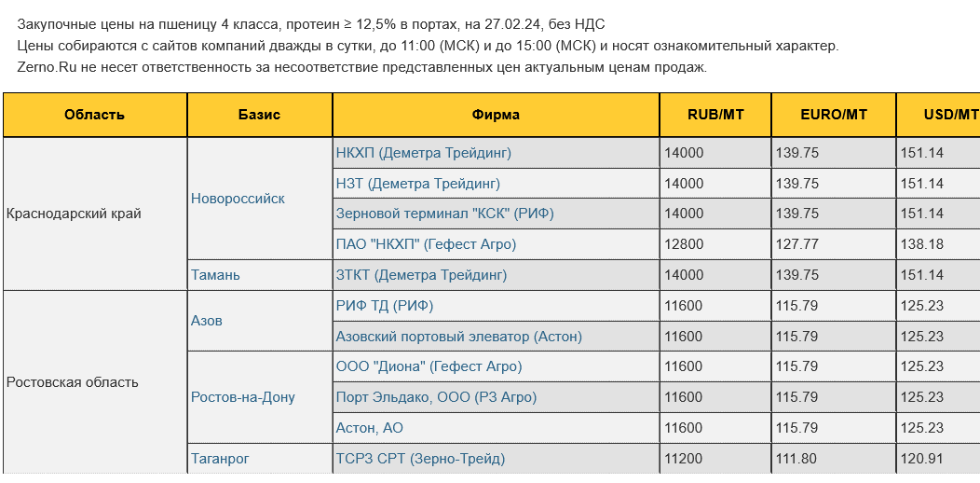Image resolution: width=980 pixels, height=483 pixels.
Task: Open Азовский портовый элеватор (Астон) link
Action: click(x=458, y=337)
